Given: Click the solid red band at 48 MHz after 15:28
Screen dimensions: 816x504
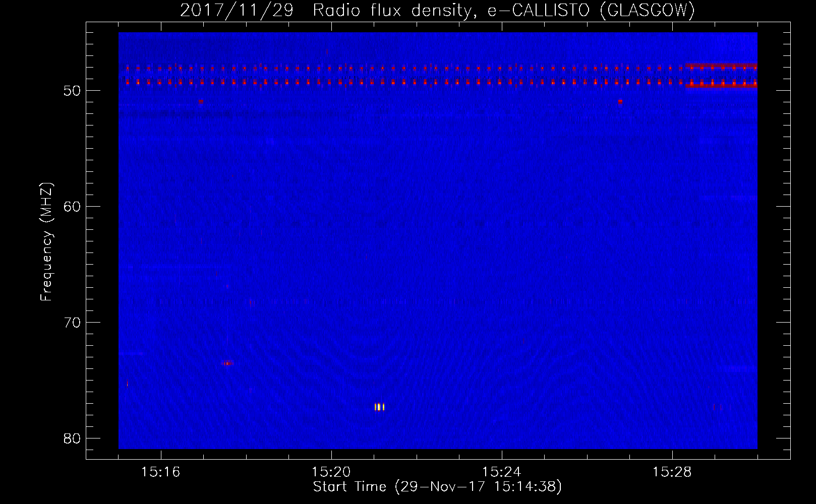Looking at the screenshot, I should [x=721, y=66].
